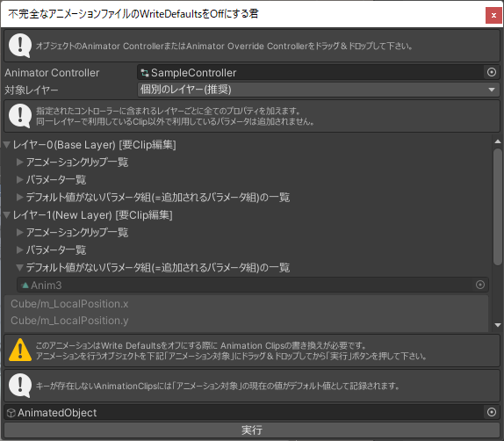Open the 対象レイヤー dropdown

tap(318, 90)
